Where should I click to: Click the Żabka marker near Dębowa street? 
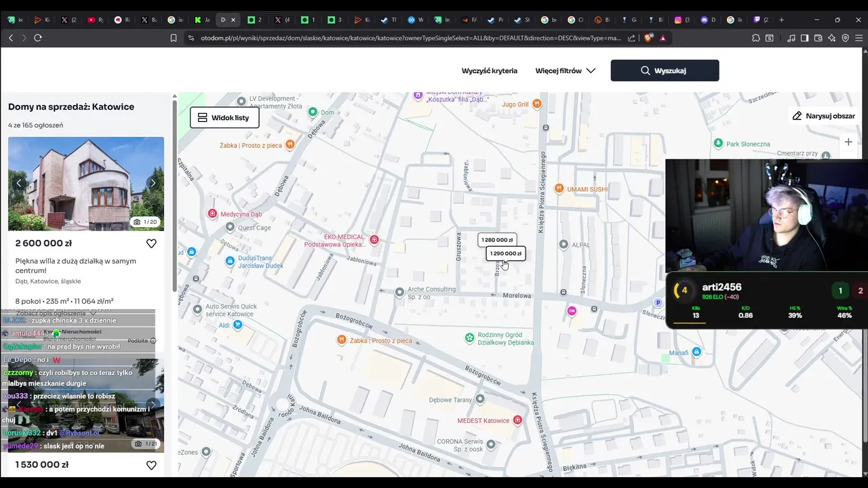290,144
